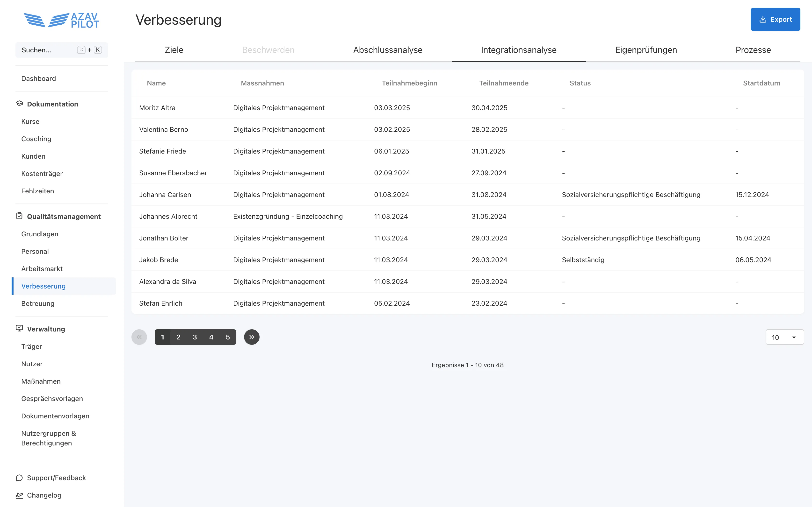Go to the last page arrow
The height and width of the screenshot is (507, 812).
pos(252,337)
